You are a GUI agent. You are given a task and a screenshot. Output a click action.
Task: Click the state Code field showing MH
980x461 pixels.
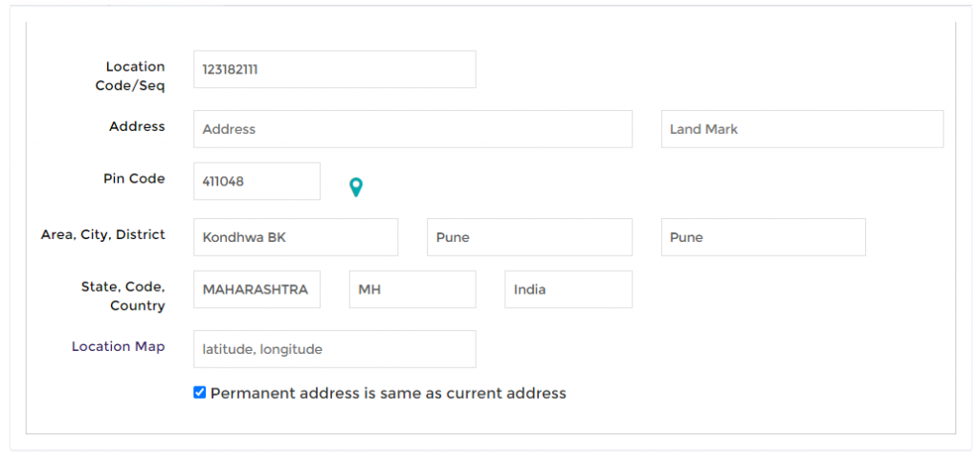coord(412,289)
